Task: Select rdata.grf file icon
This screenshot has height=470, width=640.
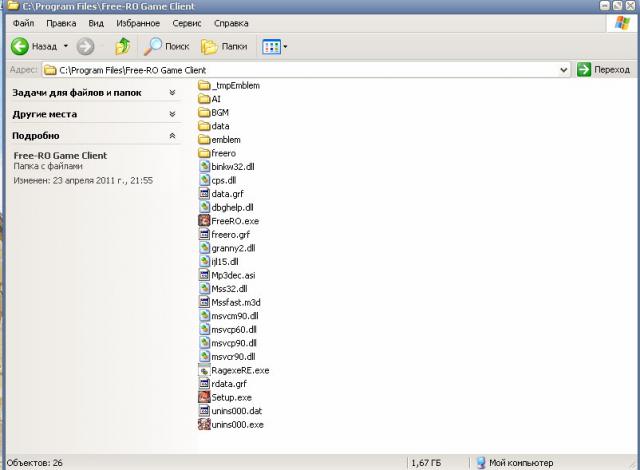Action: (x=204, y=384)
